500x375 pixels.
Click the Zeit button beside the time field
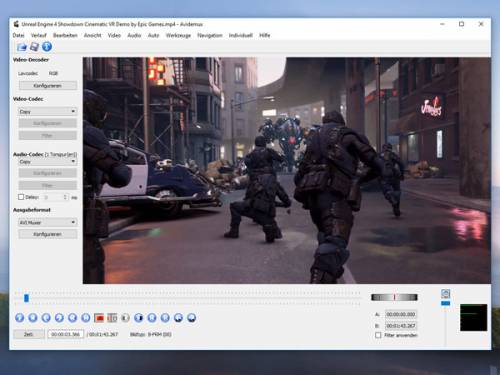[x=29, y=334]
